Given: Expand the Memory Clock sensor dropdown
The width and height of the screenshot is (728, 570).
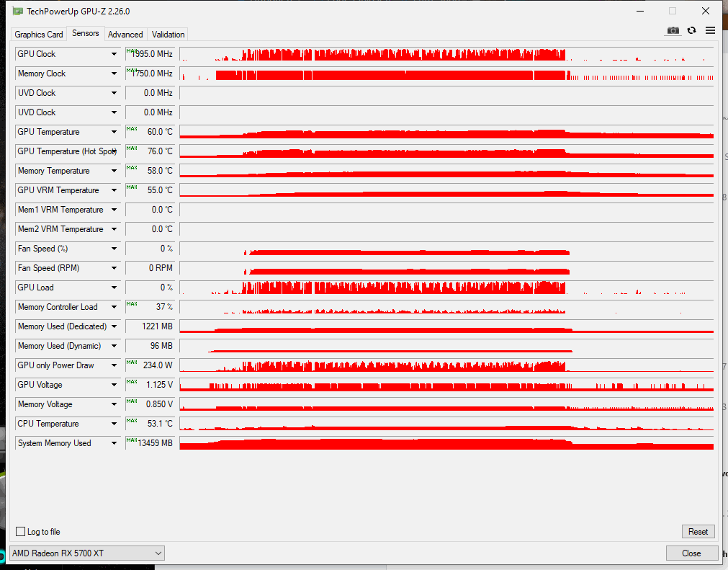Looking at the screenshot, I should click(x=114, y=74).
